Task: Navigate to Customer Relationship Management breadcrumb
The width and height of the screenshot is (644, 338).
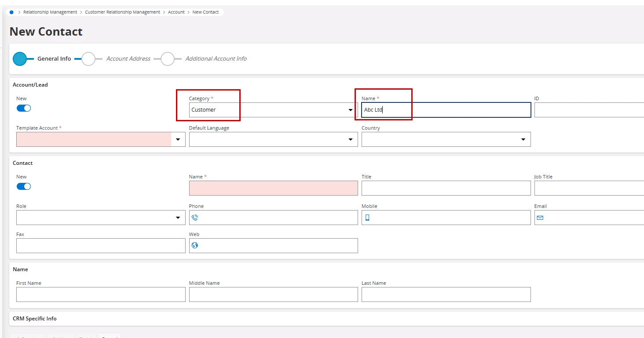Action: 122,12
